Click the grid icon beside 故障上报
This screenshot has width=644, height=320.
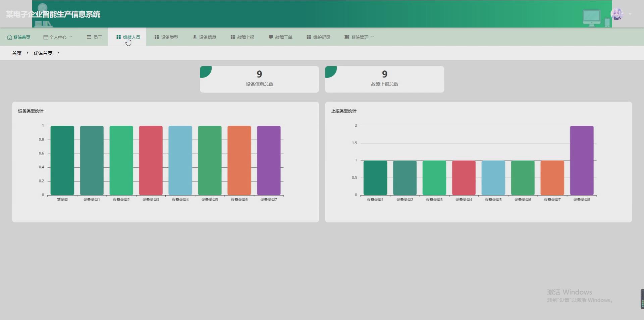[233, 37]
